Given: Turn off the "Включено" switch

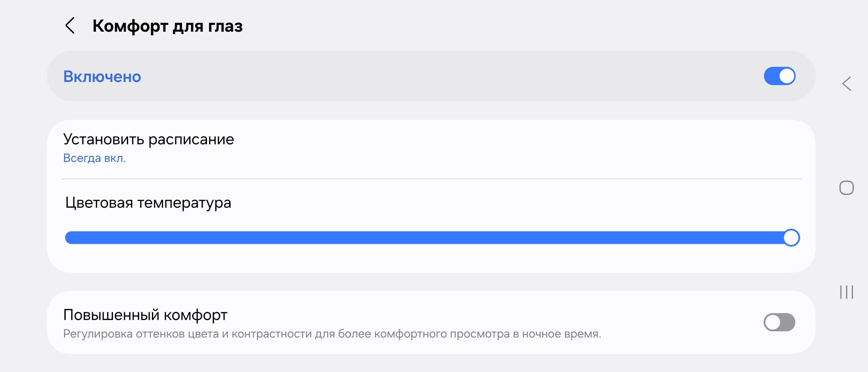Looking at the screenshot, I should coord(779,76).
